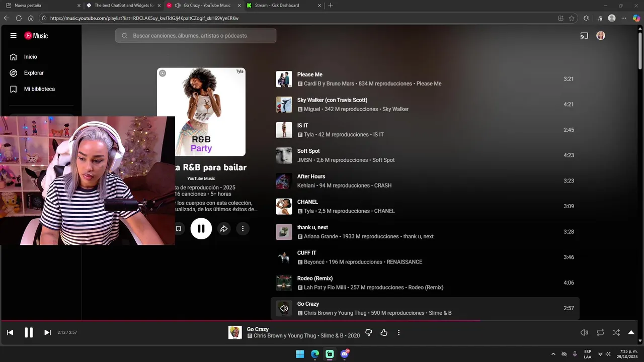Open the CRASH album link
Image resolution: width=644 pixels, height=362 pixels.
[x=383, y=186]
